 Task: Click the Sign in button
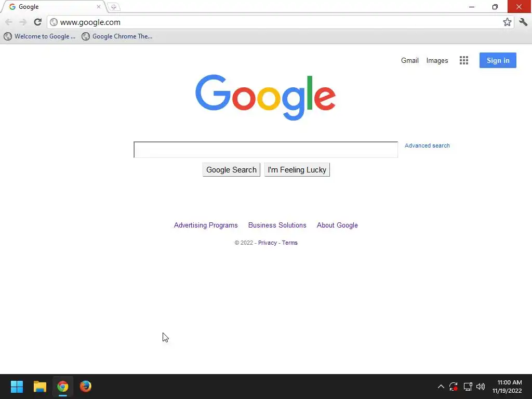498,60
